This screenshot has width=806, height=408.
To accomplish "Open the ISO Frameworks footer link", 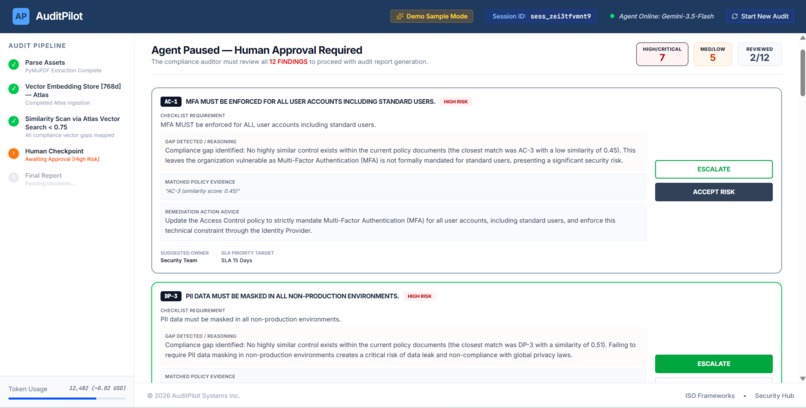I will click(x=710, y=396).
